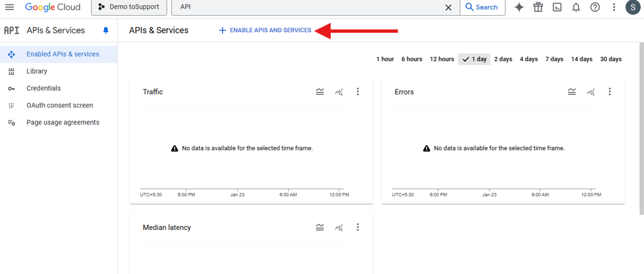644x274 pixels.
Task: Toggle legend on the Traffic chart
Action: [x=320, y=92]
